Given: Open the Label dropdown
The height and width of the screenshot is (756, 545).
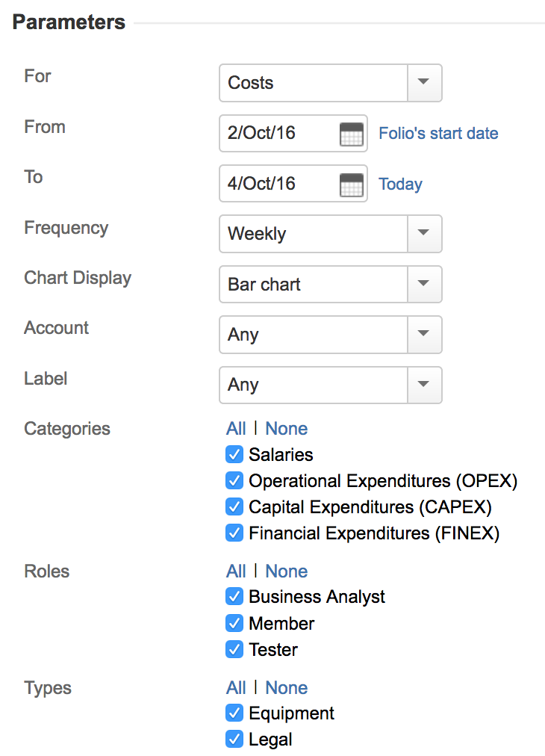Looking at the screenshot, I should tap(424, 385).
